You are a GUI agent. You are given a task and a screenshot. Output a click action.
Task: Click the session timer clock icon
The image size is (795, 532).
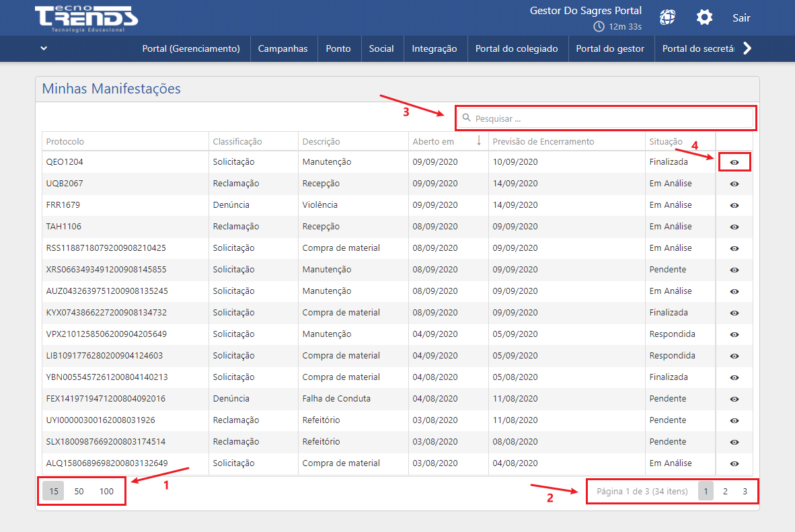click(599, 27)
